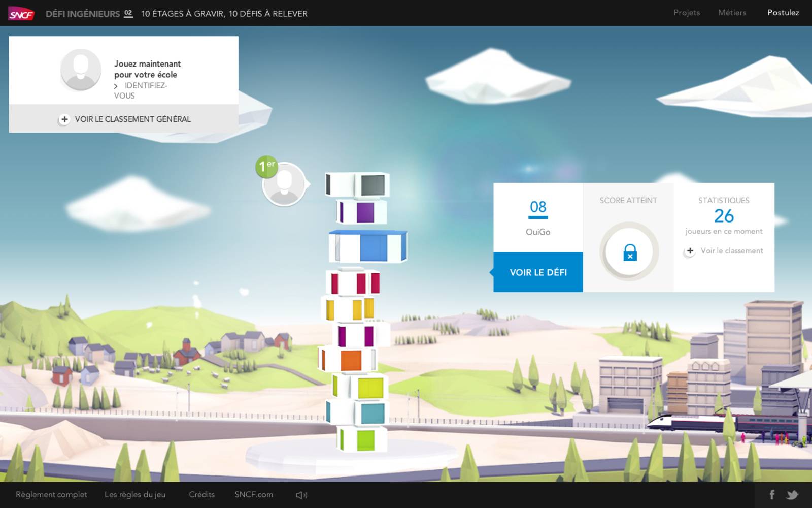Open Règlement complet in the footer
The width and height of the screenshot is (812, 508).
tap(51, 495)
